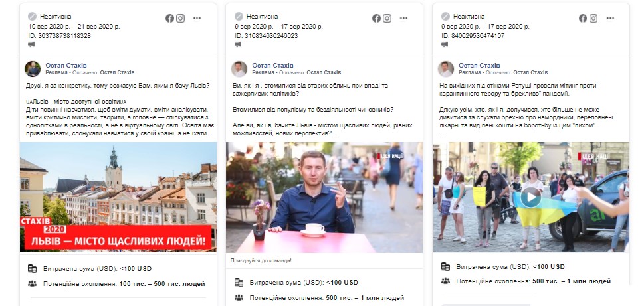Click Instagram icon on the third ad card
This screenshot has width=644, height=306.
[593, 18]
